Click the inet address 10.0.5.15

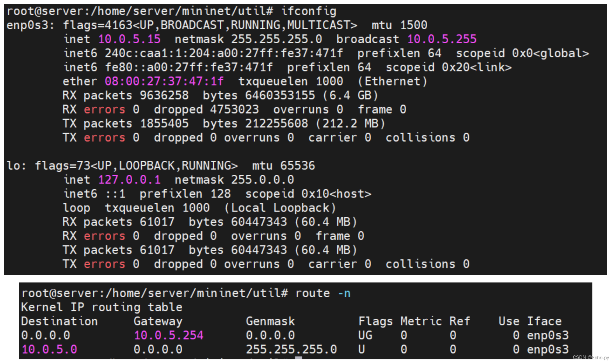click(x=129, y=39)
